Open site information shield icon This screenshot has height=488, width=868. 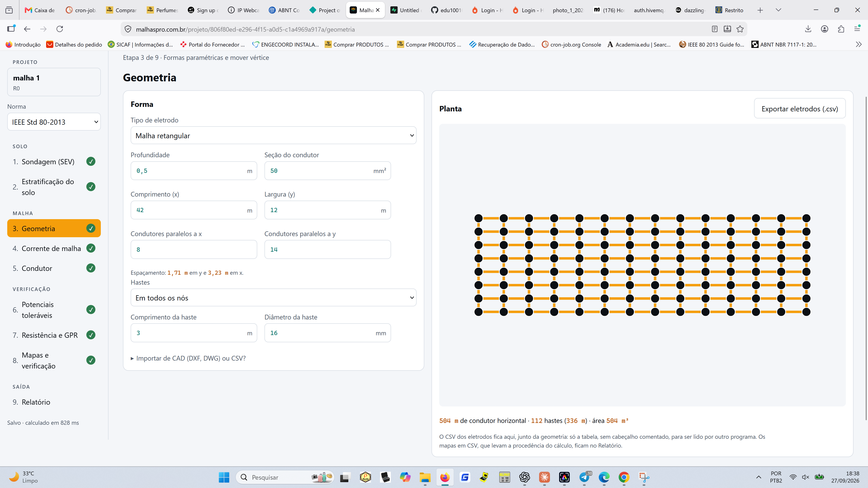coord(128,29)
